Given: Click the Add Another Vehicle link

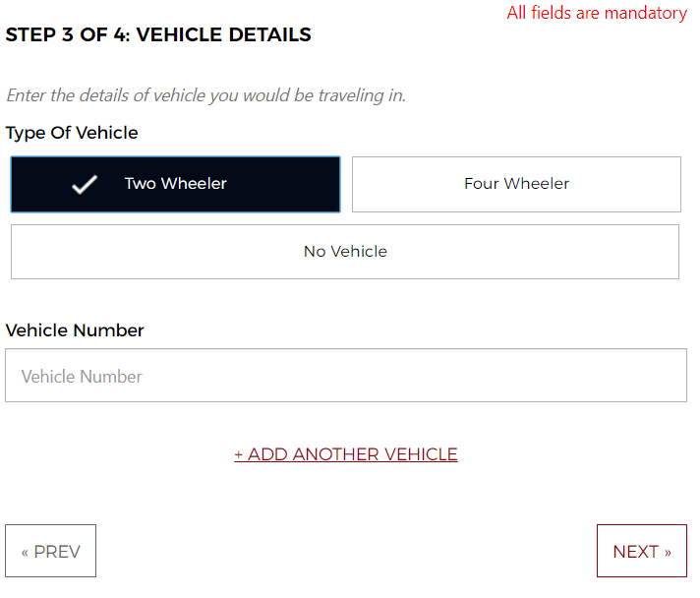Looking at the screenshot, I should point(346,454).
